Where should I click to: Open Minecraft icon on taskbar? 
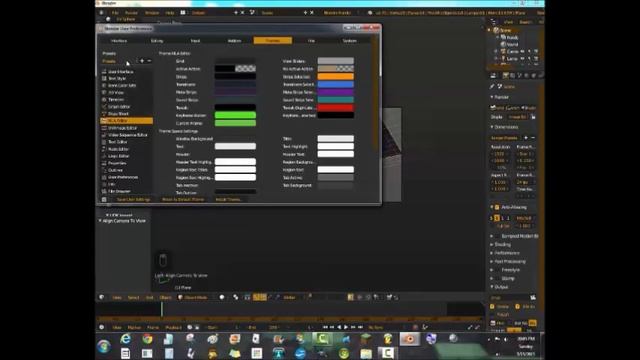click(366, 339)
